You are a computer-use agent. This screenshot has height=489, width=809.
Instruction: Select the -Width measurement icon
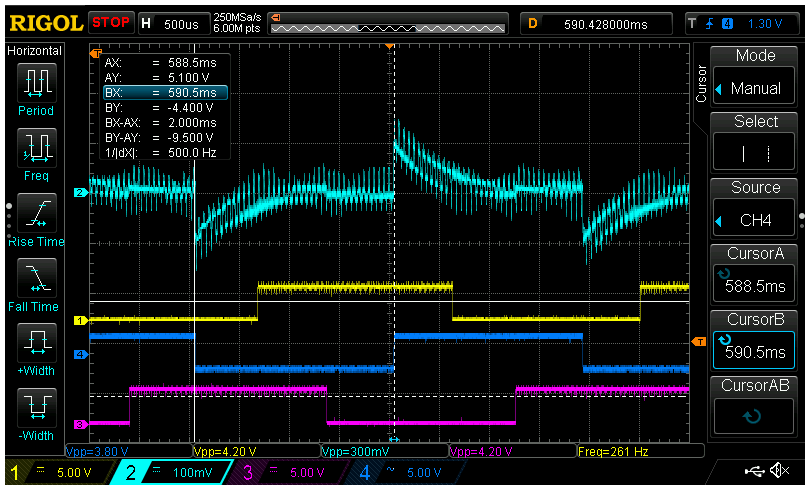coord(36,408)
